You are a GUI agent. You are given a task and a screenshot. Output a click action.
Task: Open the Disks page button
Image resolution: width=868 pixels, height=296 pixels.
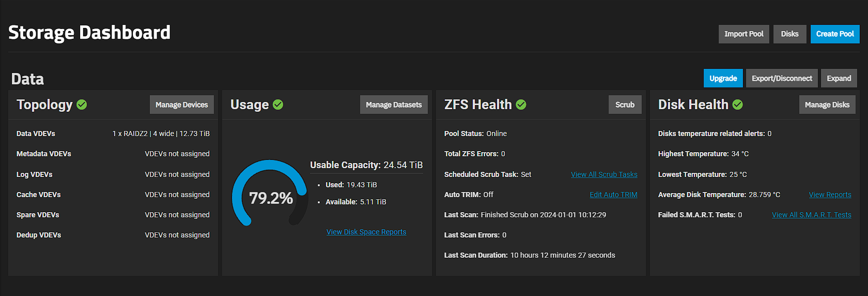(789, 34)
